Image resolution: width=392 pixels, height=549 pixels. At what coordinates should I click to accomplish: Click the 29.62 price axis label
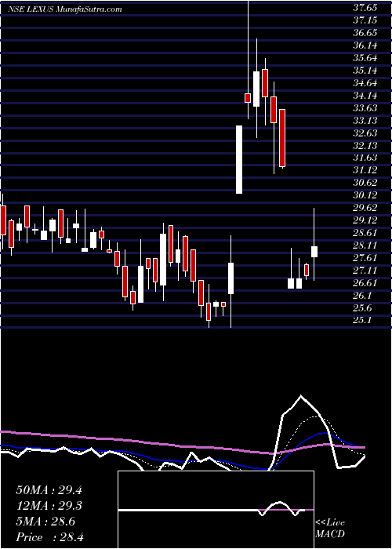tap(365, 208)
